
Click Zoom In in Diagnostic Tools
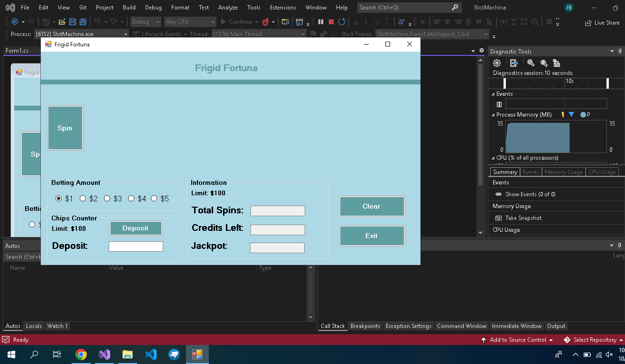[x=531, y=63]
